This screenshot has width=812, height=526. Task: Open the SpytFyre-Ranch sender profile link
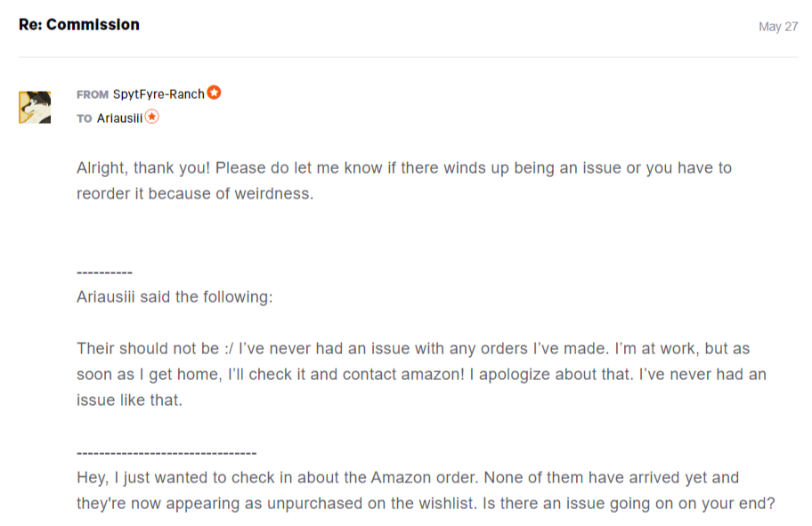coord(158,94)
